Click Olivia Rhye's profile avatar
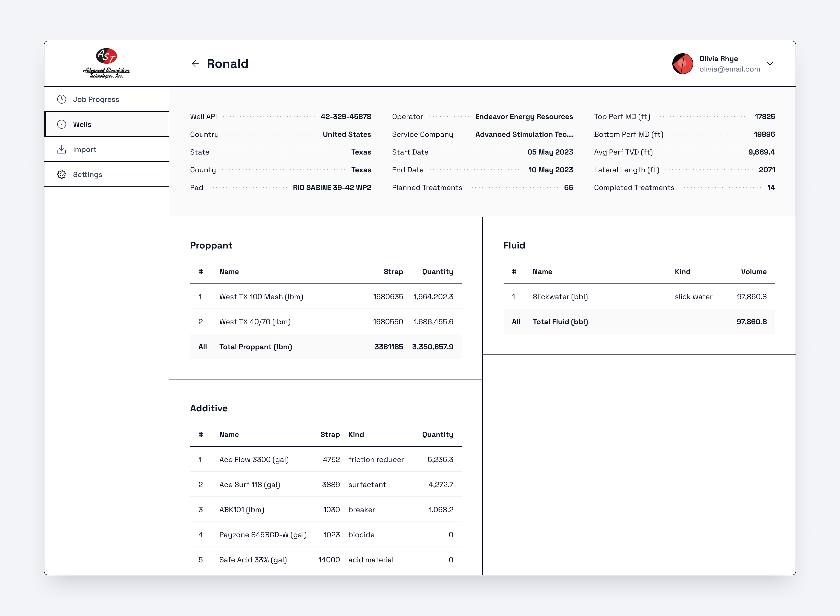 pos(682,63)
